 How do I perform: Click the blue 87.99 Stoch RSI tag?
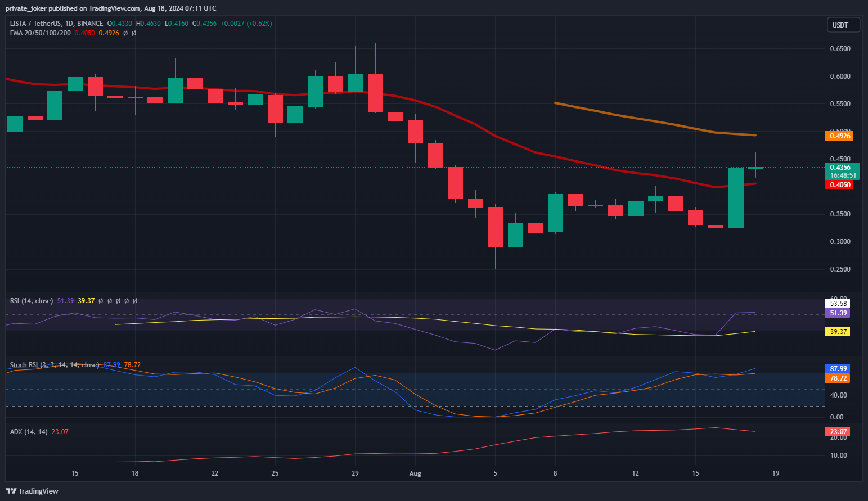pyautogui.click(x=838, y=369)
